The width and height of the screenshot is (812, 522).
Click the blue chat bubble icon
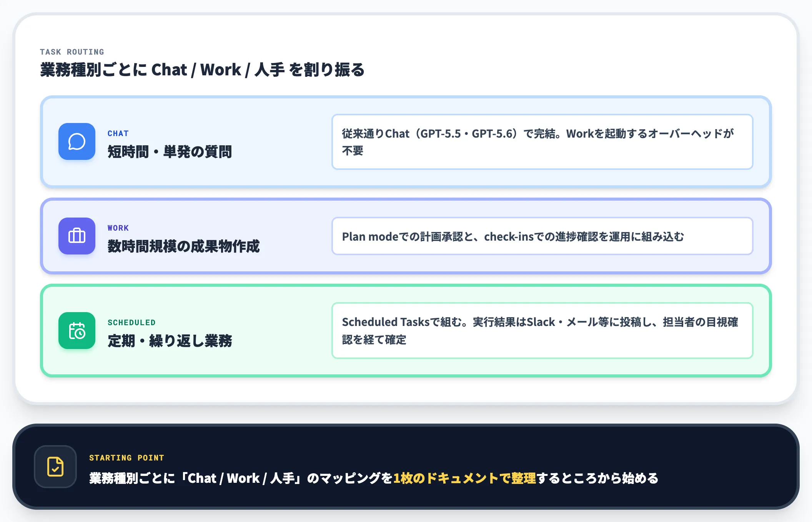point(77,141)
